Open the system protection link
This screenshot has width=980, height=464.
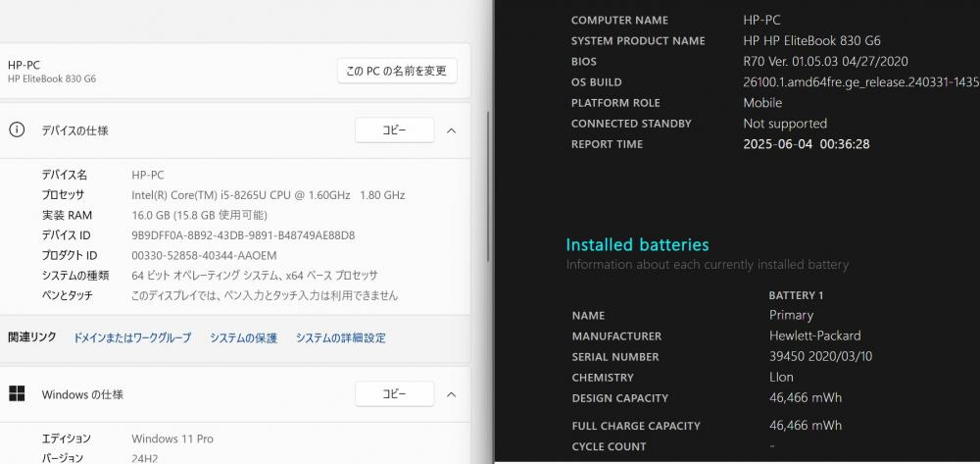244,337
